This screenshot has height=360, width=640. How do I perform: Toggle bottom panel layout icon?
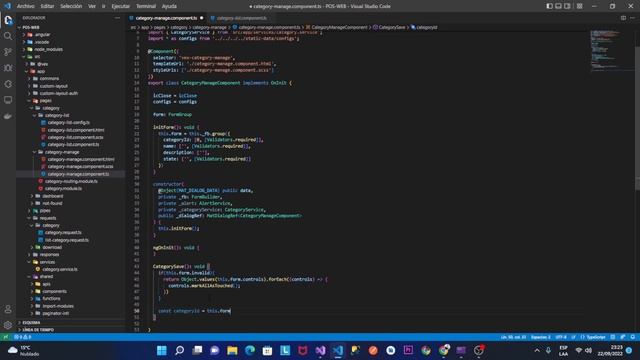pos(558,6)
